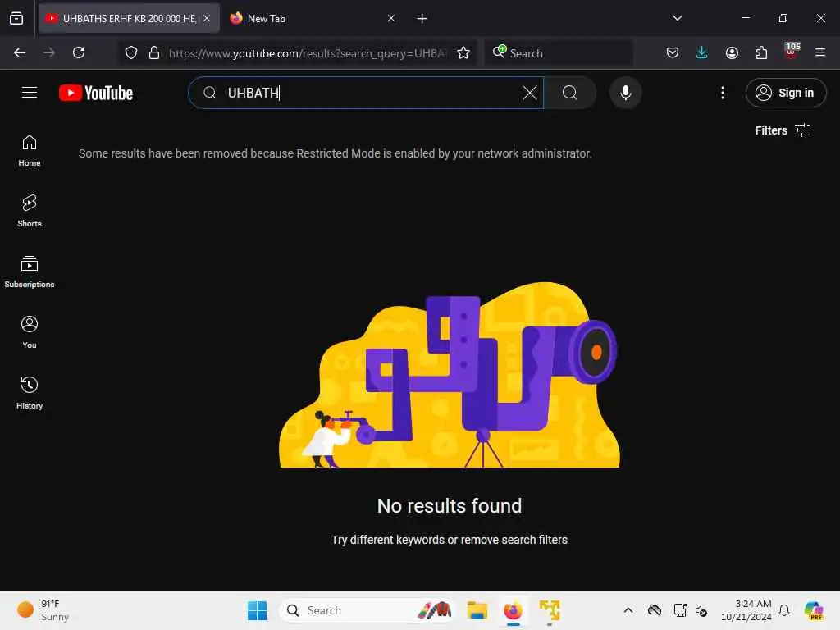The width and height of the screenshot is (840, 630).
Task: Click the Firefox Search box
Action: click(x=559, y=53)
